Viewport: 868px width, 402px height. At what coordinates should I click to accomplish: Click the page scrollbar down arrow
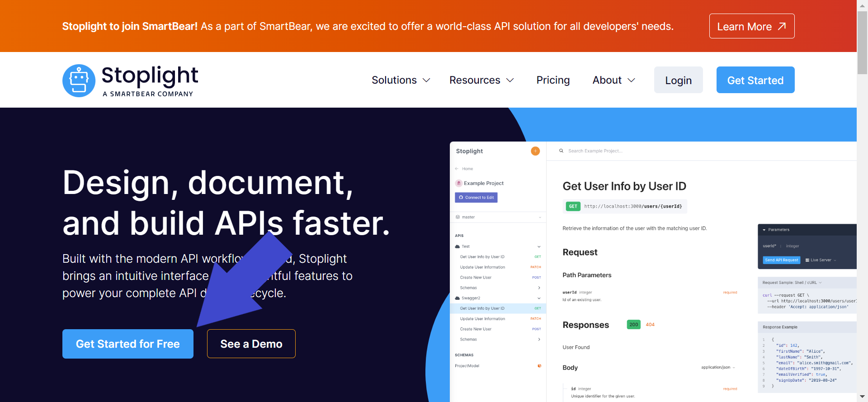[x=862, y=397]
